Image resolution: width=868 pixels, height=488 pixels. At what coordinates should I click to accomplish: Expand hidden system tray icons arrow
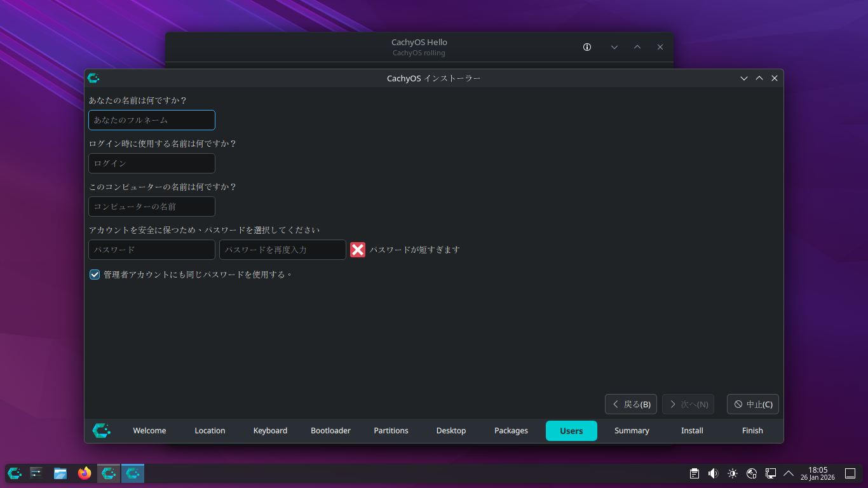coord(789,473)
